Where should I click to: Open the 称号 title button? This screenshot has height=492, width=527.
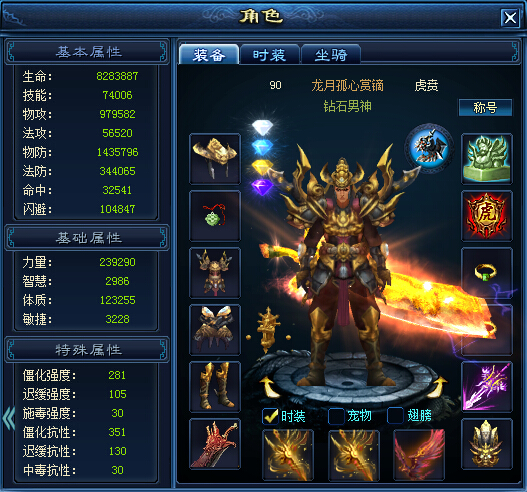[x=485, y=108]
